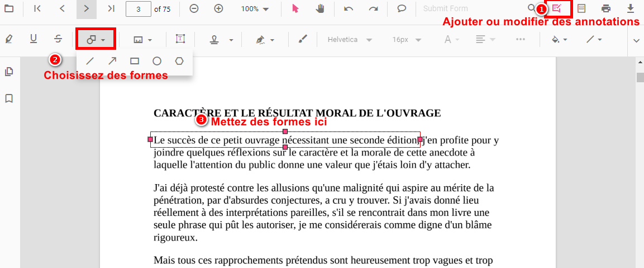Toggle the edit annotation toolbar

(557, 9)
